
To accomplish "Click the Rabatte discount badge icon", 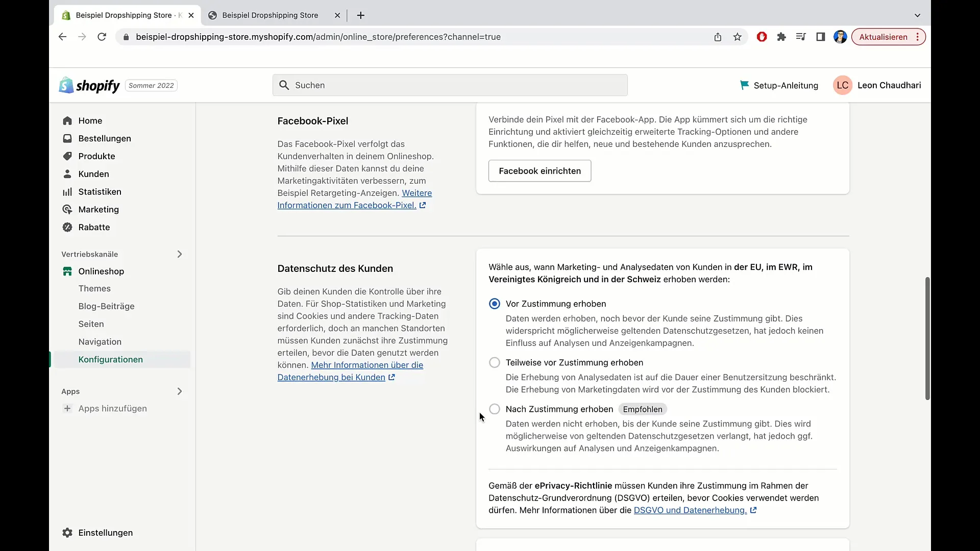I will click(67, 228).
